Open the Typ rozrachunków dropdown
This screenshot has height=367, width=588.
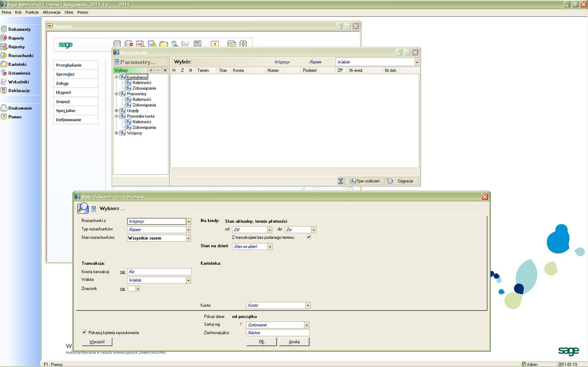(x=188, y=230)
